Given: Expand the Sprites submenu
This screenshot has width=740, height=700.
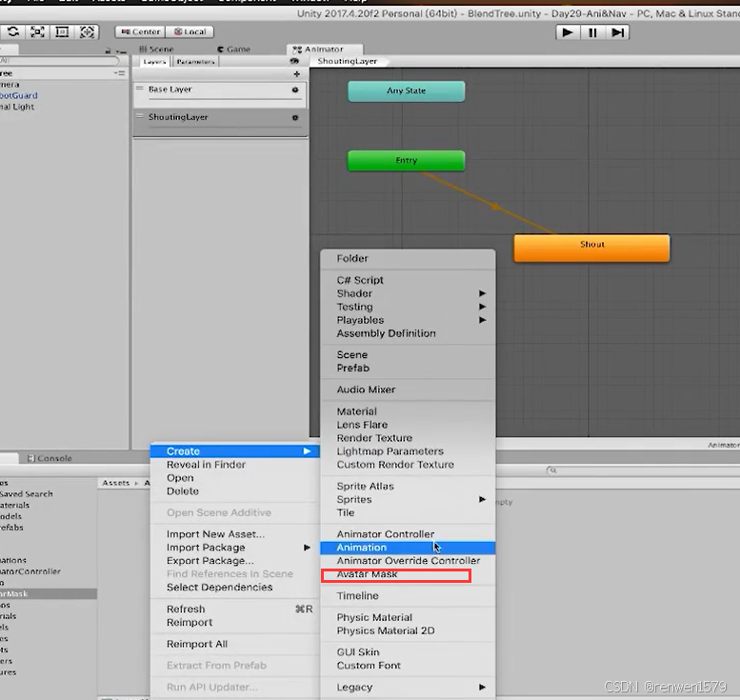Looking at the screenshot, I should [x=408, y=499].
